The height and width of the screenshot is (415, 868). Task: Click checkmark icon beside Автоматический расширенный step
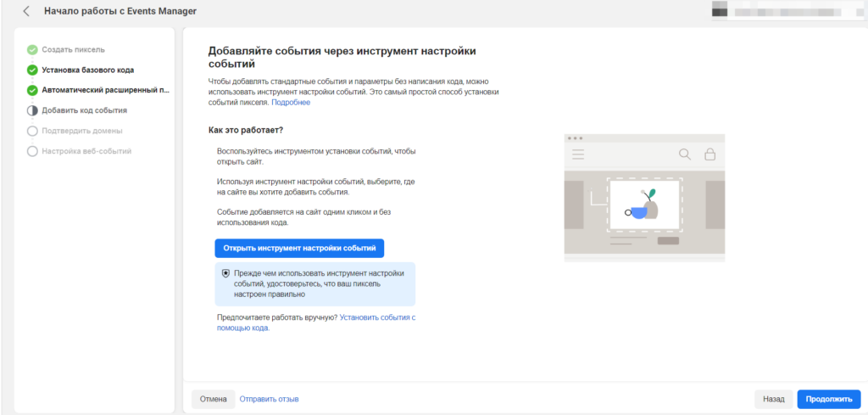click(x=32, y=90)
